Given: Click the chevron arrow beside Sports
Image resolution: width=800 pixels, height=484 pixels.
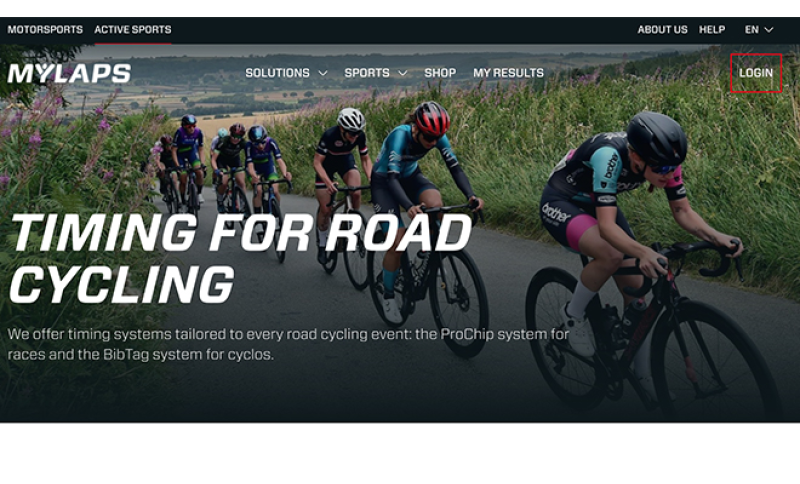Looking at the screenshot, I should (x=403, y=73).
